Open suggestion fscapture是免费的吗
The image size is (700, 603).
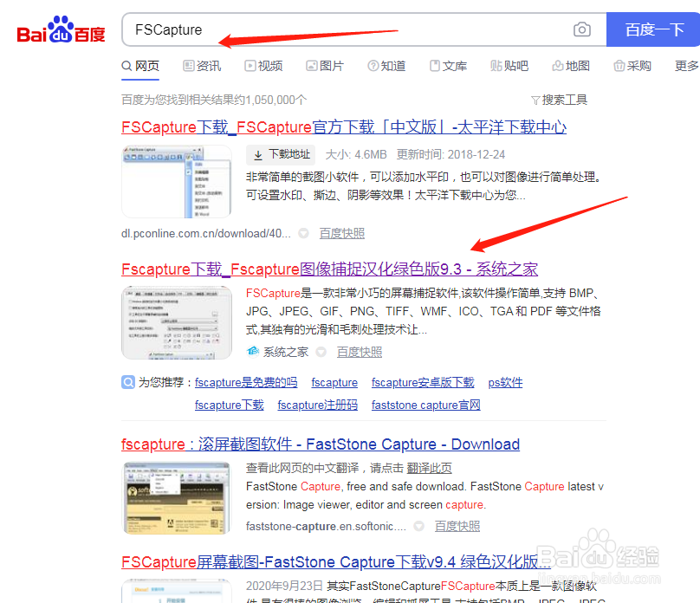pyautogui.click(x=246, y=383)
